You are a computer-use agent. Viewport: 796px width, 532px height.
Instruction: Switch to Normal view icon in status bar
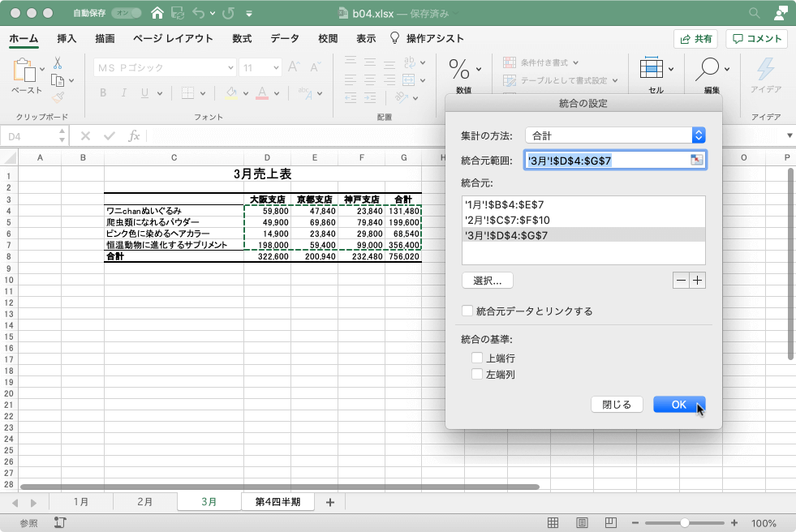(553, 522)
